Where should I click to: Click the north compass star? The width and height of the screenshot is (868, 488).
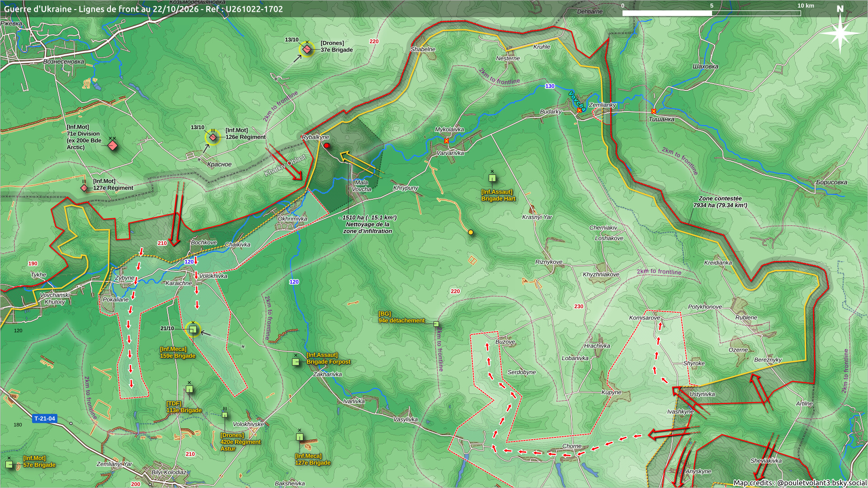[x=840, y=33]
